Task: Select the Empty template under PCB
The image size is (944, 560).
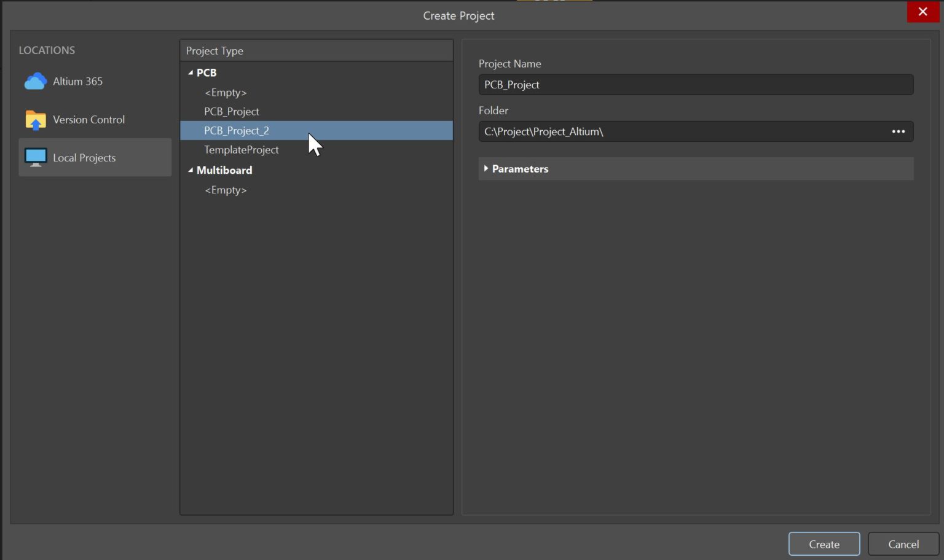Action: point(226,92)
